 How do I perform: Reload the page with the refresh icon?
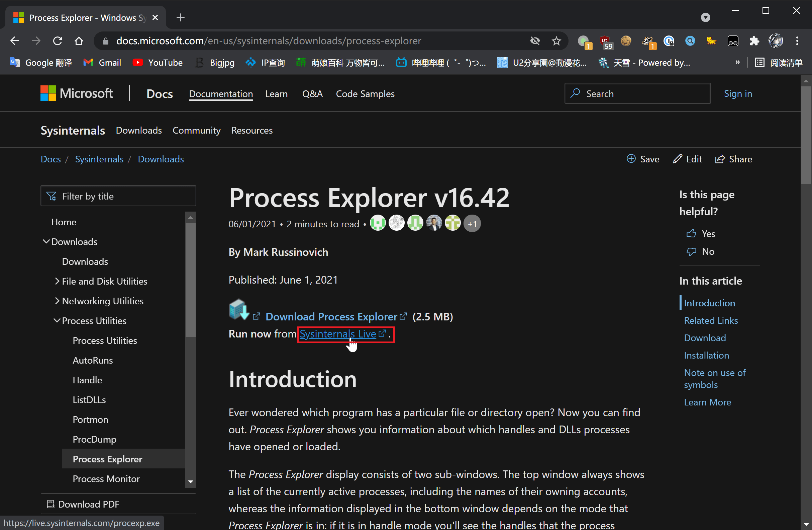tap(58, 41)
